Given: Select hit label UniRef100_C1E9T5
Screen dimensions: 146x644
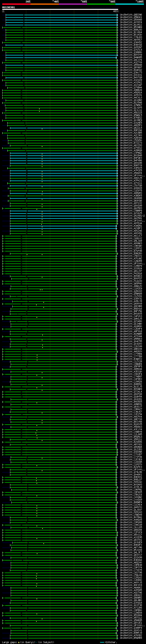Looking at the screenshot, I should point(131,191).
